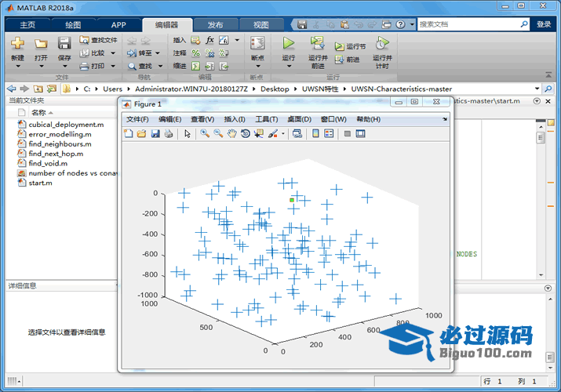
Task: Toggle the Zoom In tool in Figure 1
Action: click(x=205, y=133)
